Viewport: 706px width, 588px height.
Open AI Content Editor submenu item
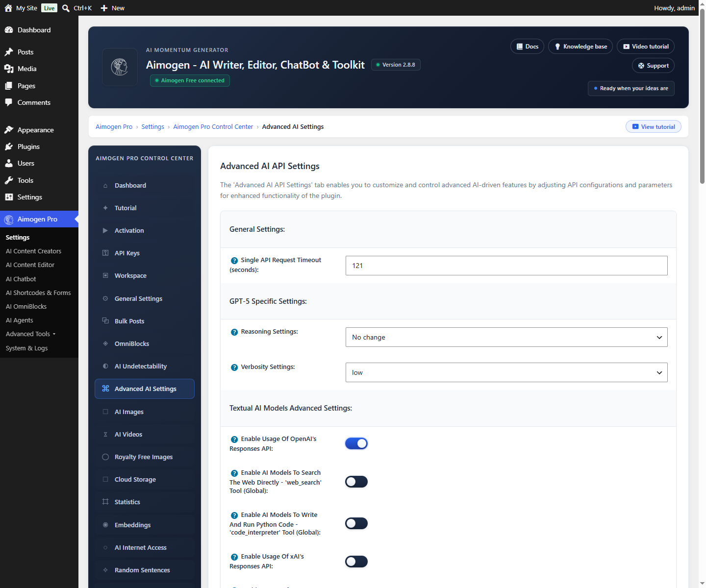tap(30, 265)
